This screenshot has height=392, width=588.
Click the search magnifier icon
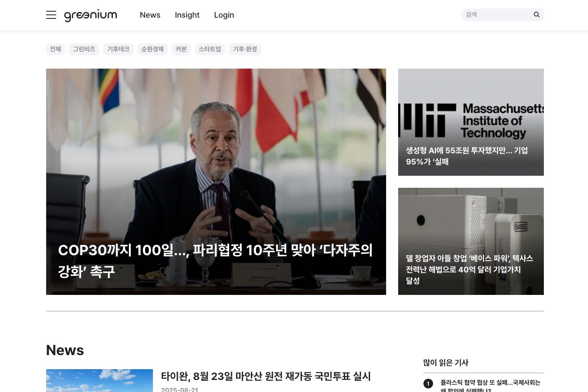(536, 15)
